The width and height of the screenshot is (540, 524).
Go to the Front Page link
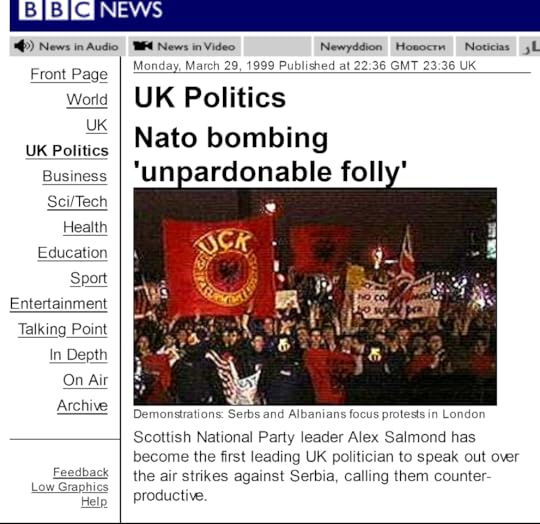pos(69,74)
